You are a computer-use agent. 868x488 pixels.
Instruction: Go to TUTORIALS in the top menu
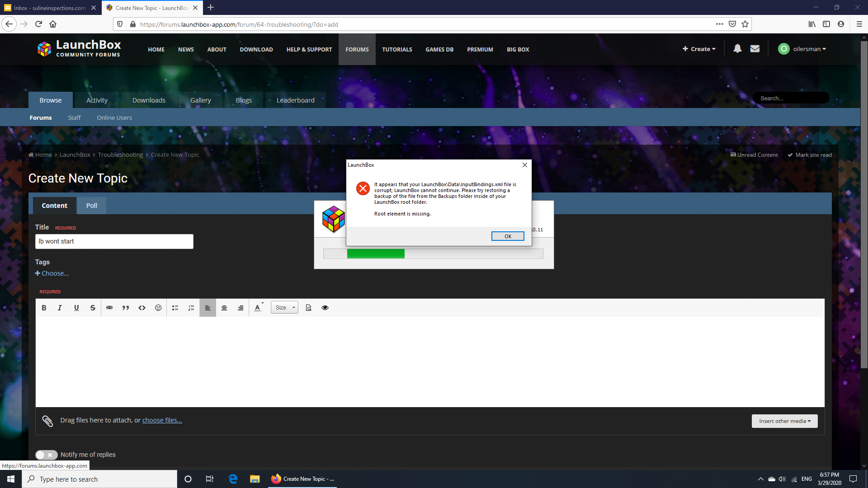[x=397, y=49]
